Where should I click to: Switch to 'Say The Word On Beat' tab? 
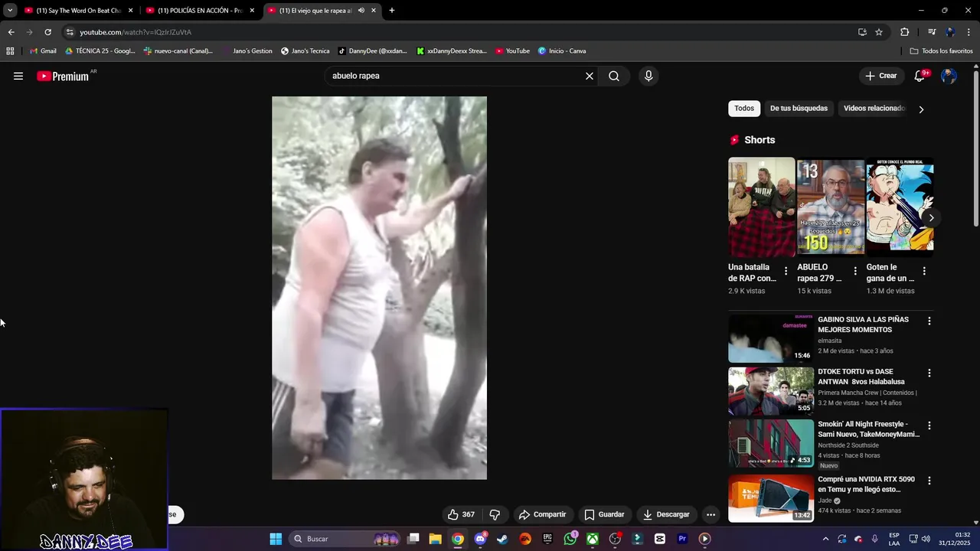tap(80, 11)
